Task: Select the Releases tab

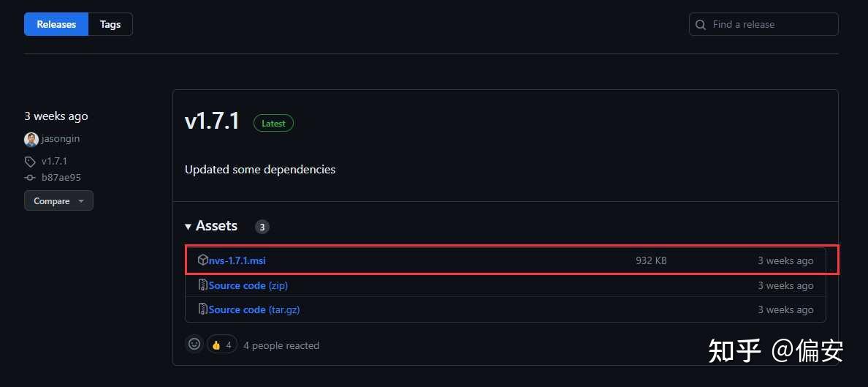Action: pyautogui.click(x=56, y=24)
